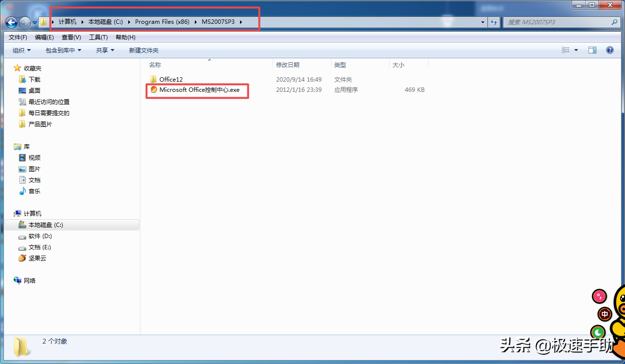Screen dimensions: 625x364
Task: Open the 文件(F) menu
Action: pyautogui.click(x=18, y=37)
